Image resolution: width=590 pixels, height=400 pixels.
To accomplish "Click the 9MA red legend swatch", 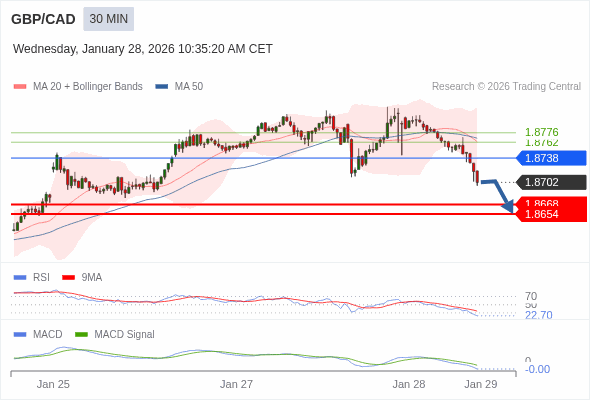I will pyautogui.click(x=68, y=278).
